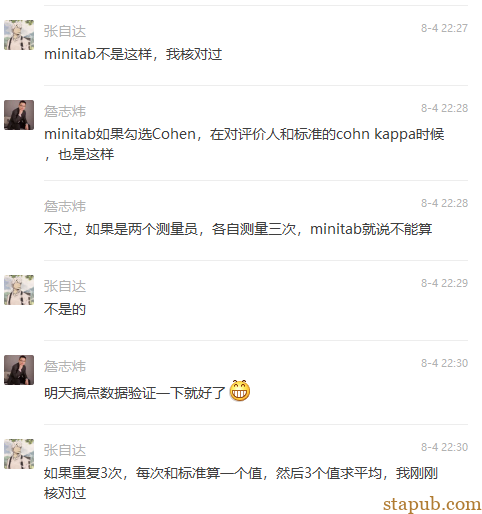The height and width of the screenshot is (514, 482).
Task: Click the last message about 重复3次
Action: pyautogui.click(x=241, y=483)
